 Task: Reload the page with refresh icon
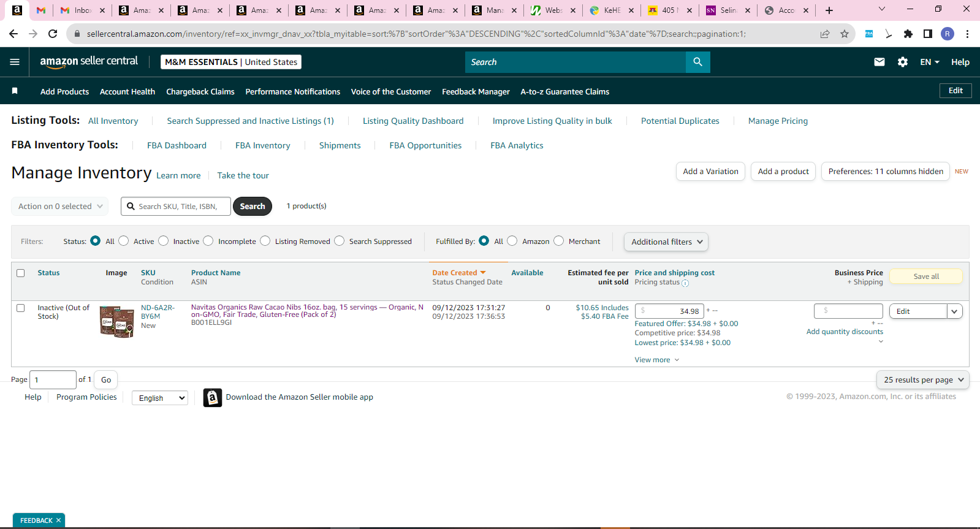pos(53,34)
